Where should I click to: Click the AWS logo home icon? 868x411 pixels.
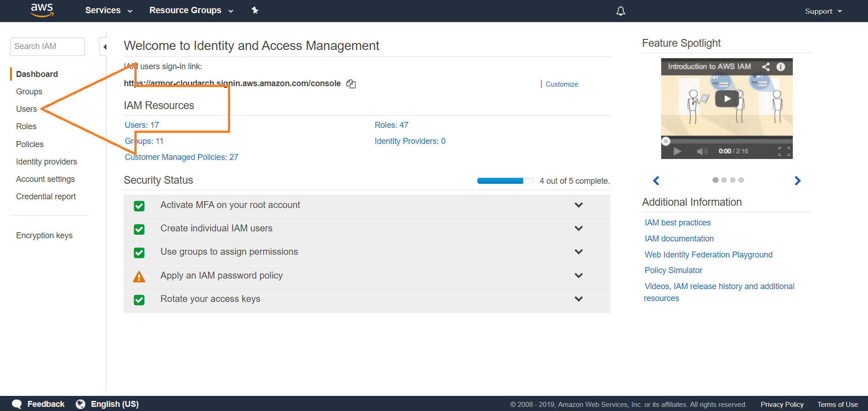click(x=42, y=10)
